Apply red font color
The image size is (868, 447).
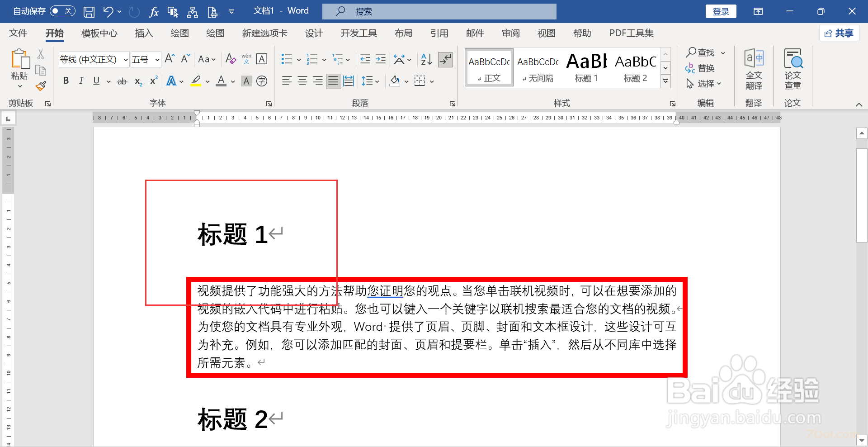[221, 81]
